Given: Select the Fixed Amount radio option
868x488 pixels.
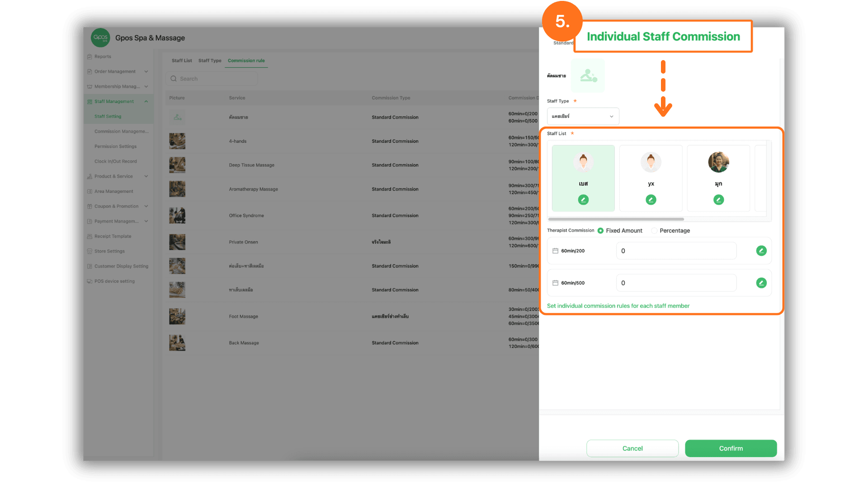Looking at the screenshot, I should pyautogui.click(x=600, y=230).
